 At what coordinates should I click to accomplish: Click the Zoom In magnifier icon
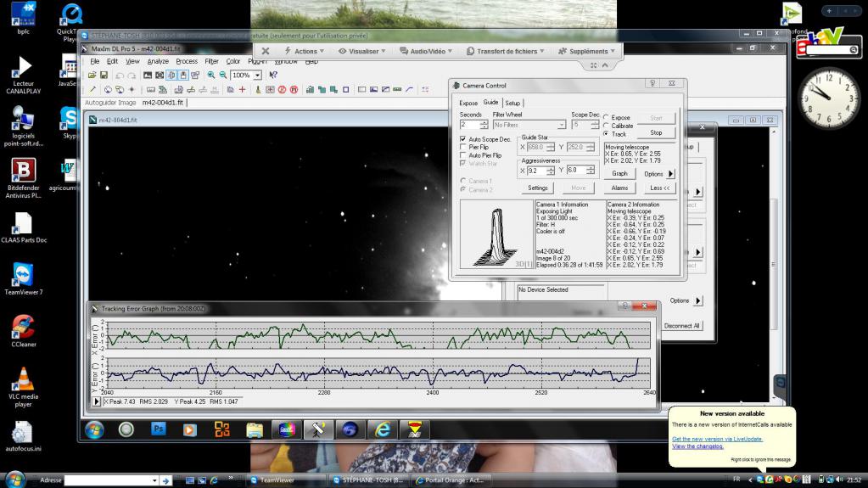tap(211, 76)
